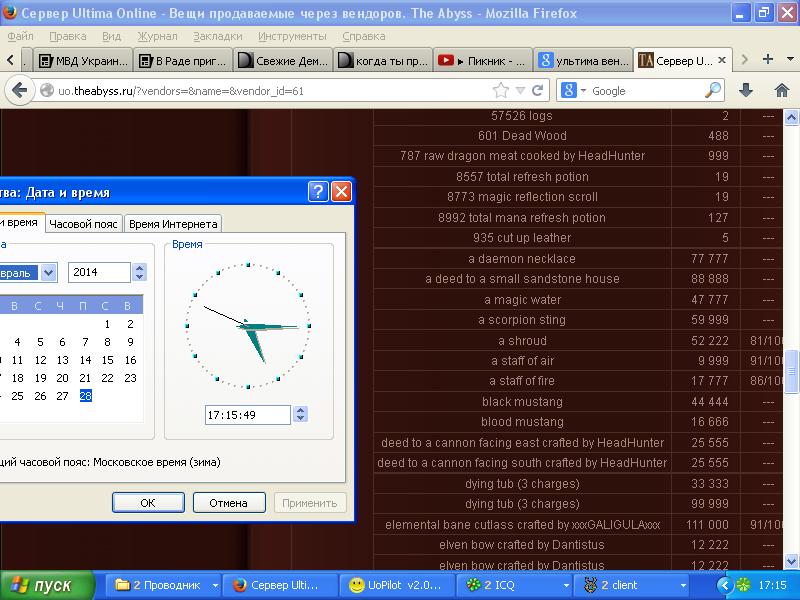Reload the page using the refresh icon

click(538, 90)
